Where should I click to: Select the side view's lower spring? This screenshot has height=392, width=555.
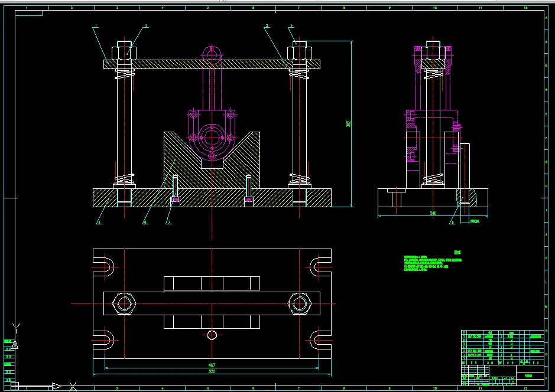click(x=433, y=179)
